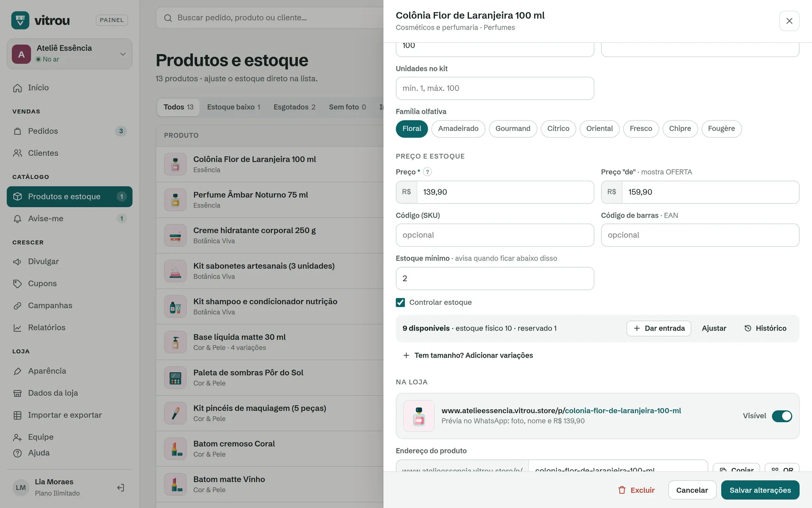Select Amadeirado olfactory family chip
Screen dimensions: 812x508
point(458,129)
